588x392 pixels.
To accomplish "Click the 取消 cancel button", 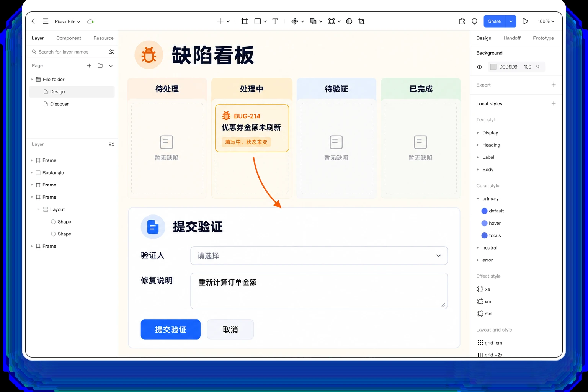I will [230, 329].
